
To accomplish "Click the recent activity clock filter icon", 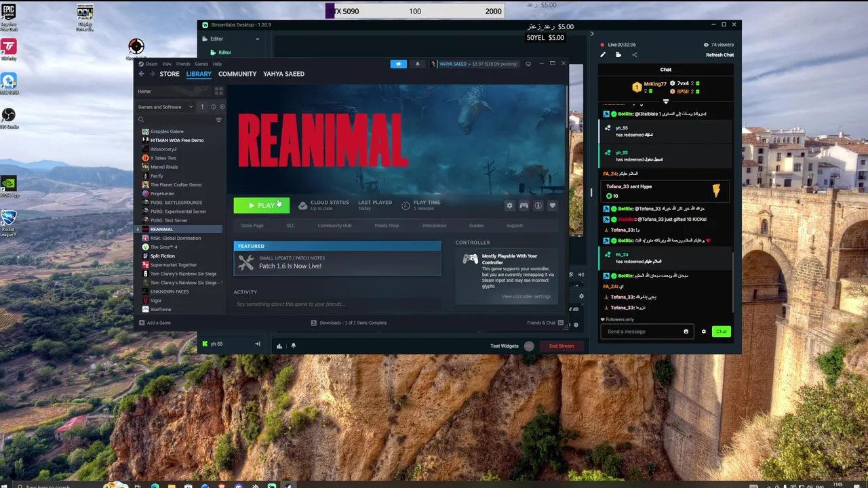I will 213,106.
